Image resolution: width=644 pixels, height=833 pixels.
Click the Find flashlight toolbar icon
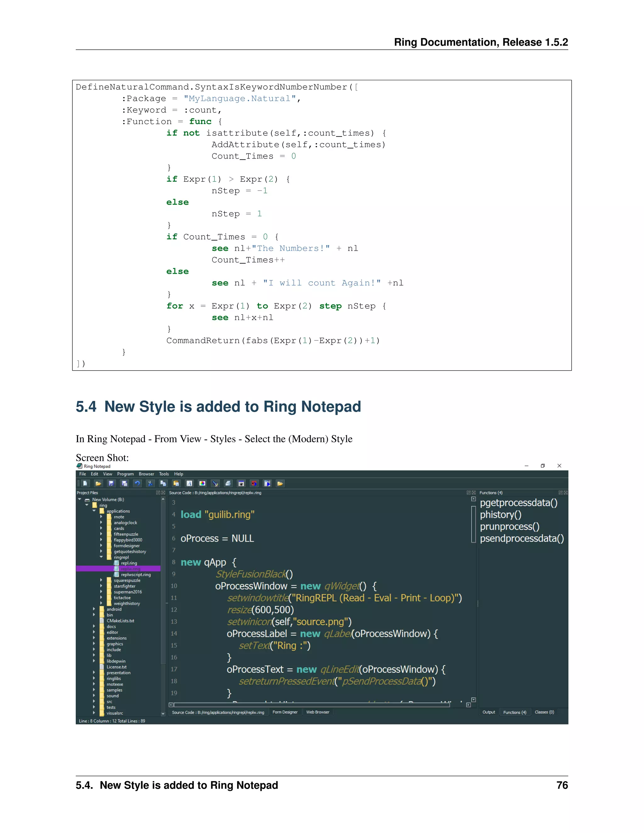215,483
